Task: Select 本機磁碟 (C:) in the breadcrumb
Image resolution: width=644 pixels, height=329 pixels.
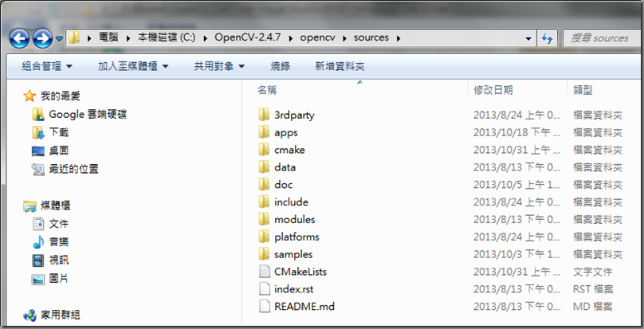Action: click(167, 37)
